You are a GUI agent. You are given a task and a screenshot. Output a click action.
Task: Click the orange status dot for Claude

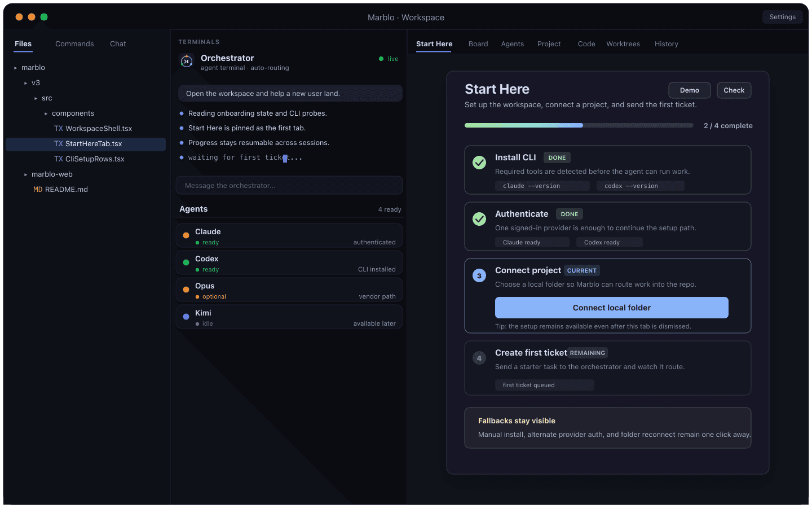pos(186,235)
